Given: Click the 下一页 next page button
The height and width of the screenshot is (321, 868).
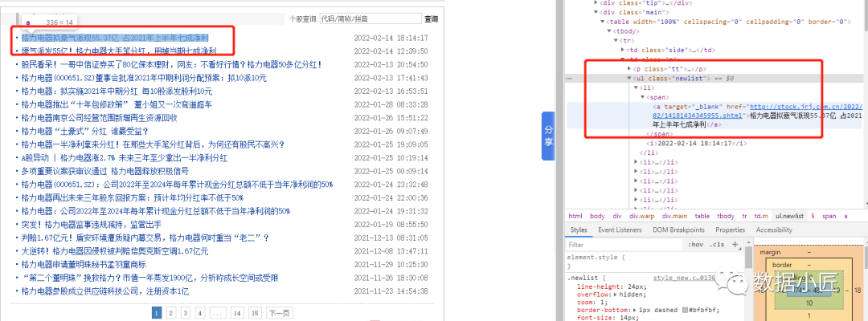Looking at the screenshot, I should tap(279, 313).
